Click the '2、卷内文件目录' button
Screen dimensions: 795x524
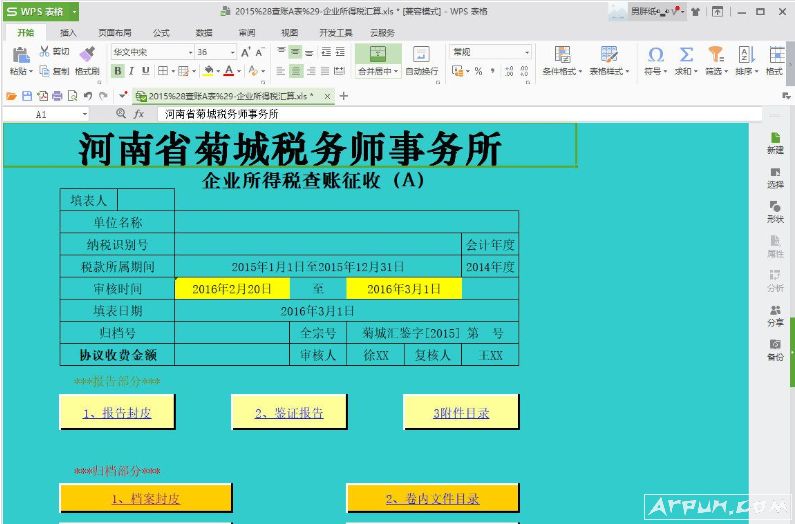[x=432, y=499]
